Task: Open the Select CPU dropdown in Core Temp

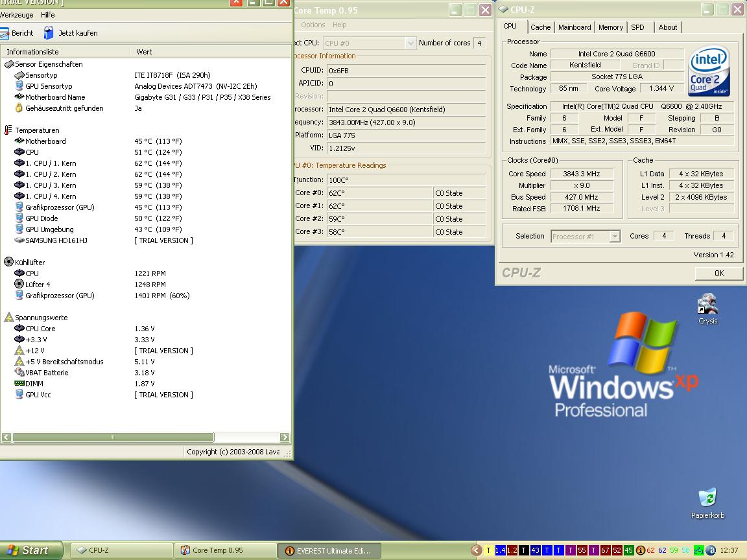Action: [369, 43]
